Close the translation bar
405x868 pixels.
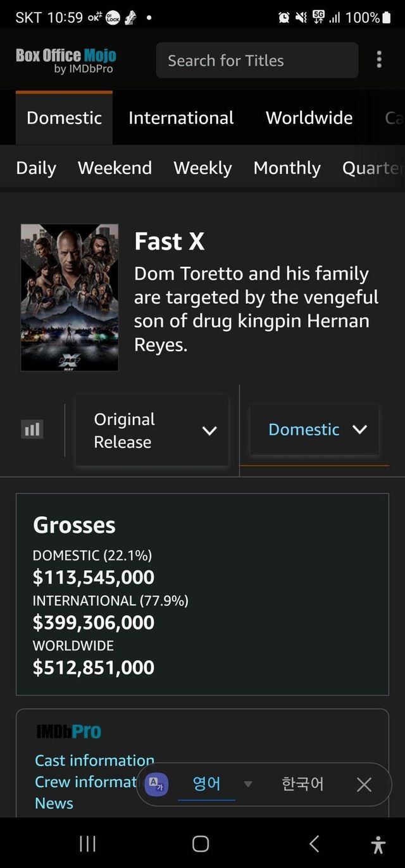click(x=364, y=784)
